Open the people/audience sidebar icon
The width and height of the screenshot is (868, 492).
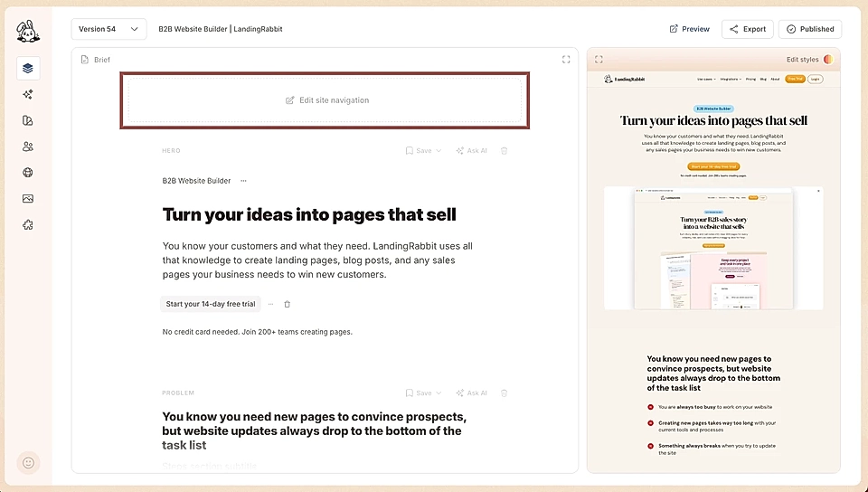pos(28,147)
